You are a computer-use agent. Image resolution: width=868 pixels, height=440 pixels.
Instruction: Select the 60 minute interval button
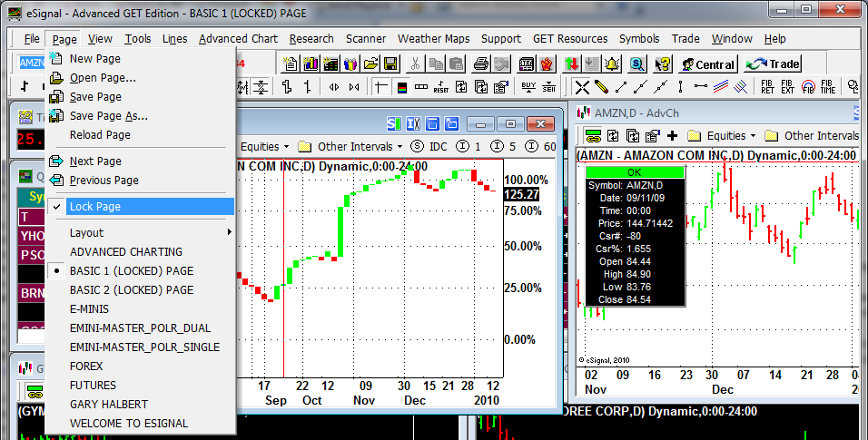point(540,147)
